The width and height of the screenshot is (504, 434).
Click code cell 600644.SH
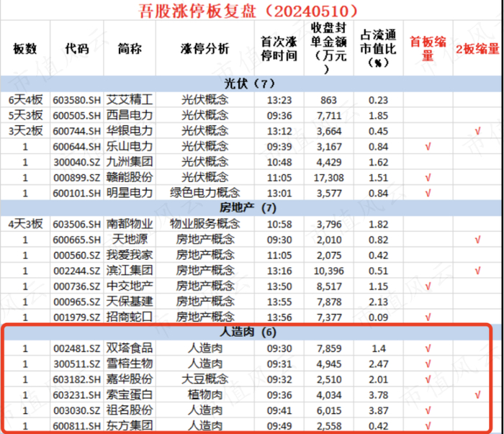tap(77, 147)
